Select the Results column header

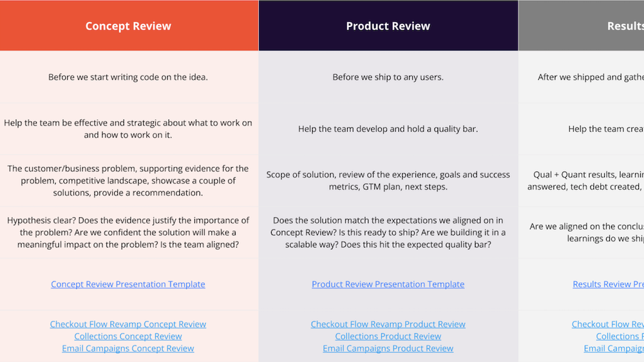[x=581, y=26]
